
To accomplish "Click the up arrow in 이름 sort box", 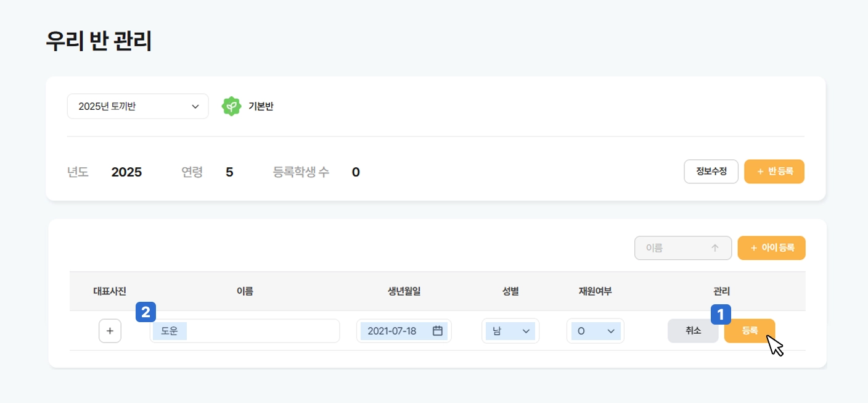I will coord(715,248).
